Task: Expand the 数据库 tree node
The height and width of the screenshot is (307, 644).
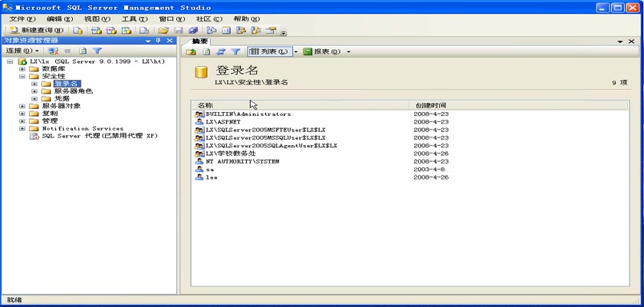Action: [22, 68]
